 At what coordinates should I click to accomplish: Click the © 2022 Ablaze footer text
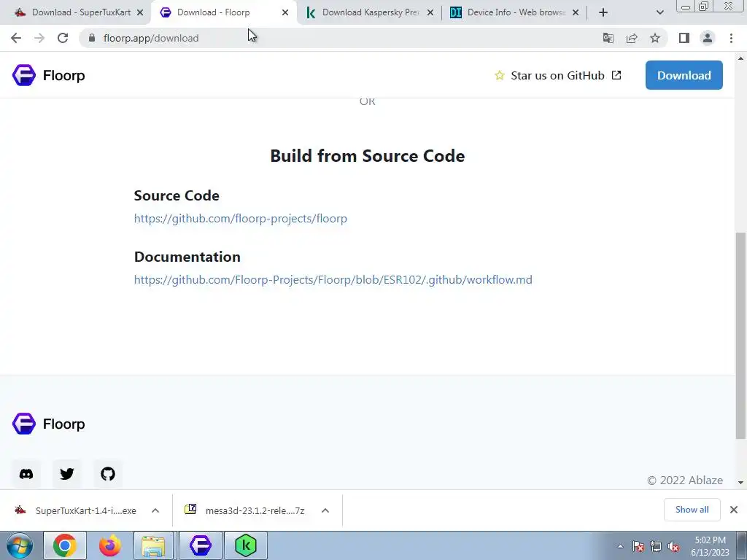(x=684, y=480)
